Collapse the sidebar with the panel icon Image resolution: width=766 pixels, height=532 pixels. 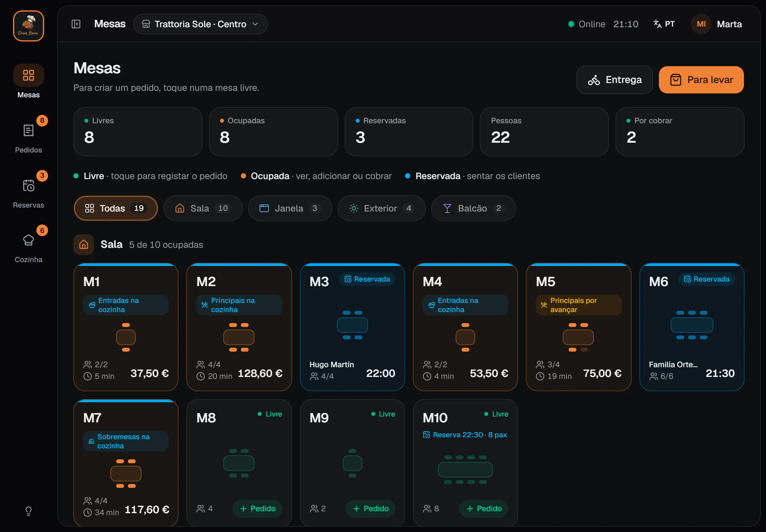coord(76,24)
